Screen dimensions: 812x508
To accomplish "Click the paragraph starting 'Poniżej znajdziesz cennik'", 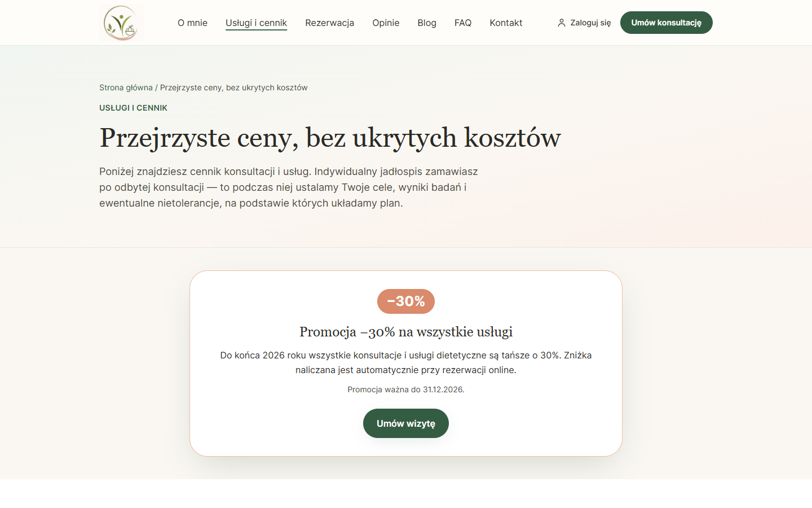I will point(289,187).
